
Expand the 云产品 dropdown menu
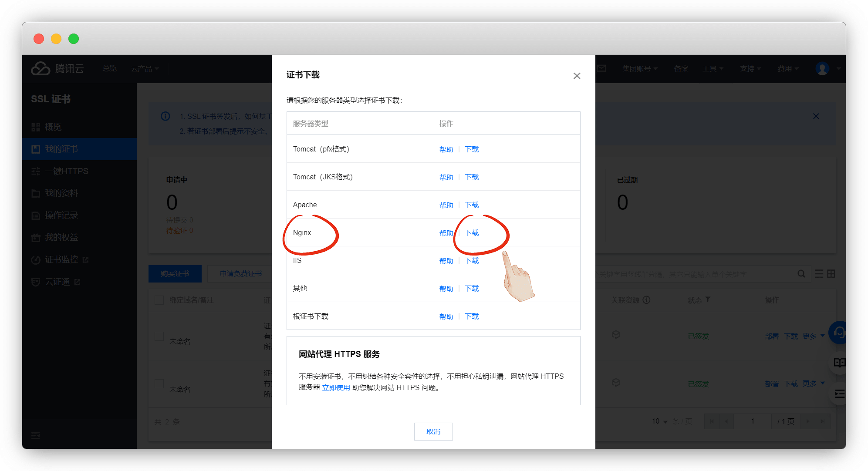(145, 69)
